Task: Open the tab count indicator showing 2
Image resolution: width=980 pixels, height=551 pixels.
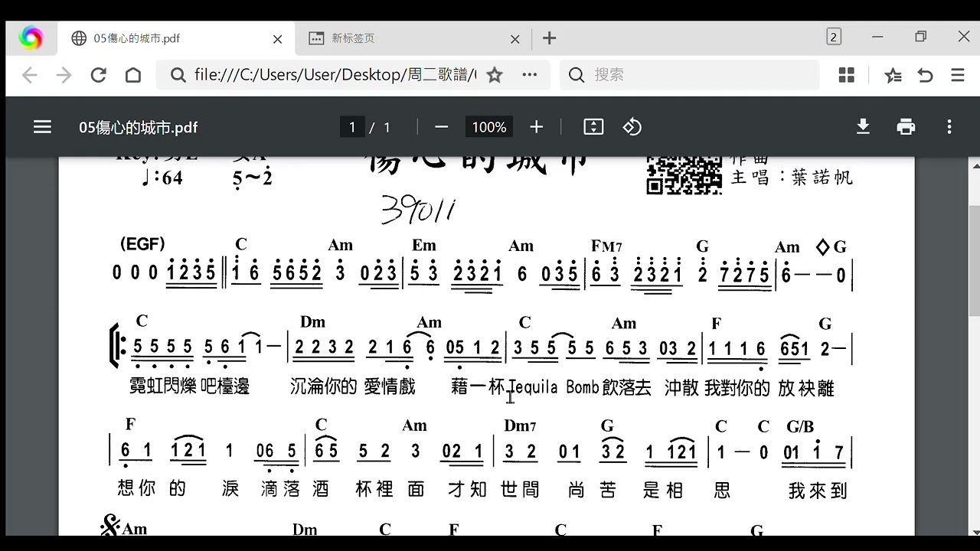Action: (834, 37)
